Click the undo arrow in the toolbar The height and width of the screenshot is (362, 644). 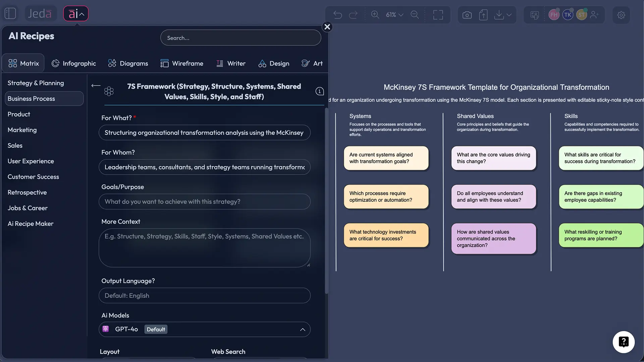[x=337, y=14]
